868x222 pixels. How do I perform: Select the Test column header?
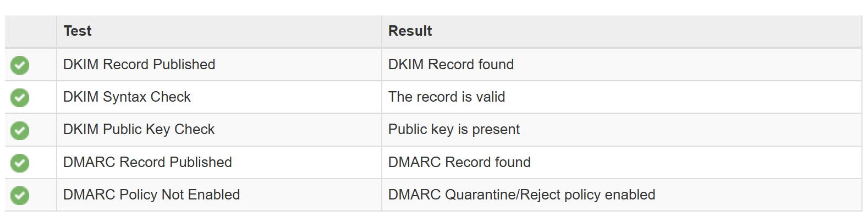[x=78, y=31]
